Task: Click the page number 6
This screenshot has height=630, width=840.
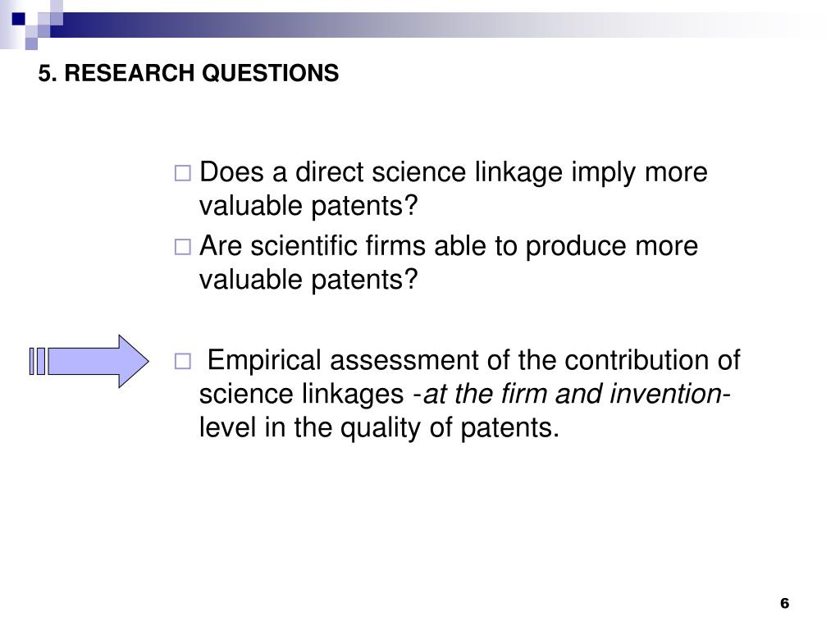Action: point(785,603)
